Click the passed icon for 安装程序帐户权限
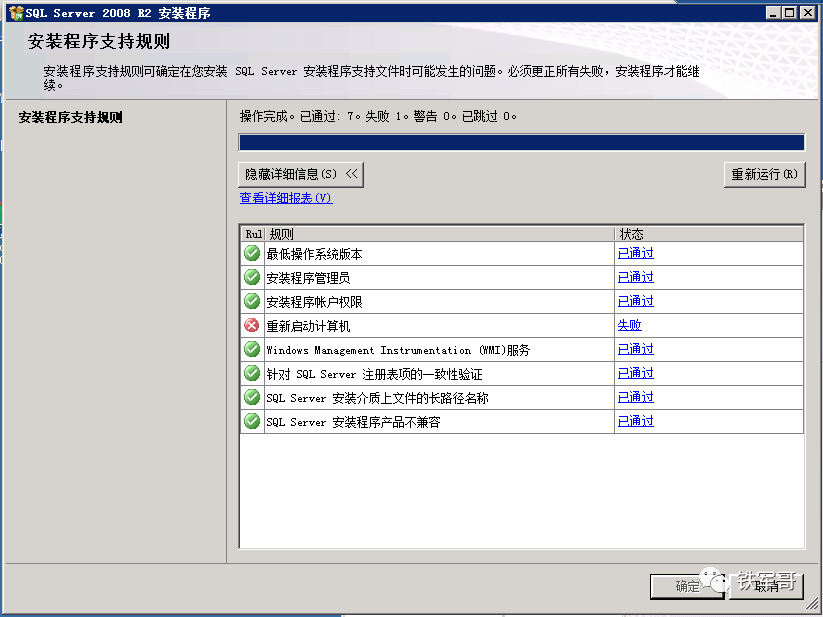The width and height of the screenshot is (823, 617). point(252,301)
